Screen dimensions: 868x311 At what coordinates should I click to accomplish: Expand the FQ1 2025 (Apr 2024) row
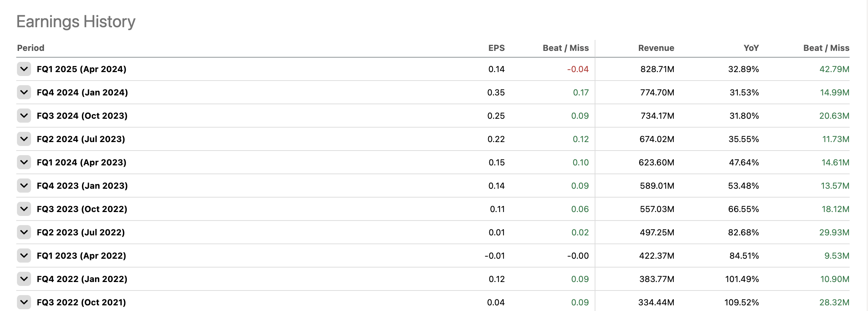[x=24, y=69]
